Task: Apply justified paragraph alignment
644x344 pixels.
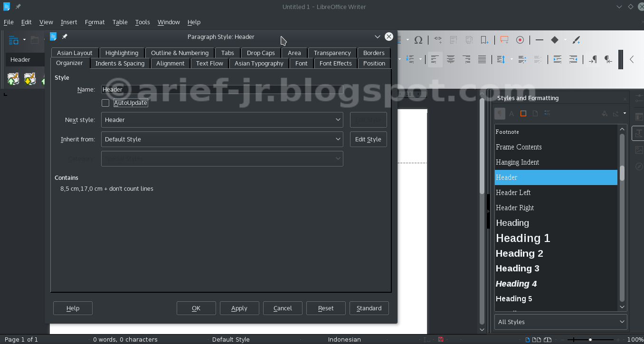Action: click(482, 59)
